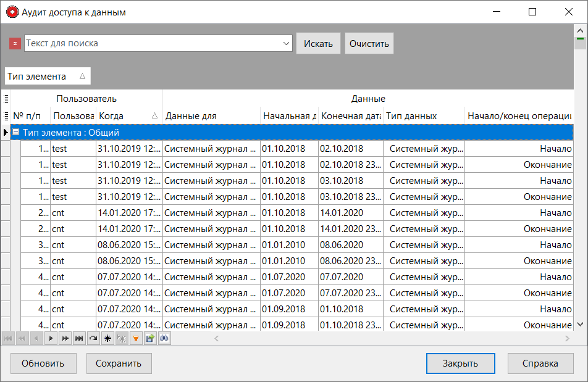This screenshot has height=382, width=588.
Task: Append a new record using the asterisk icon
Action: (107, 338)
